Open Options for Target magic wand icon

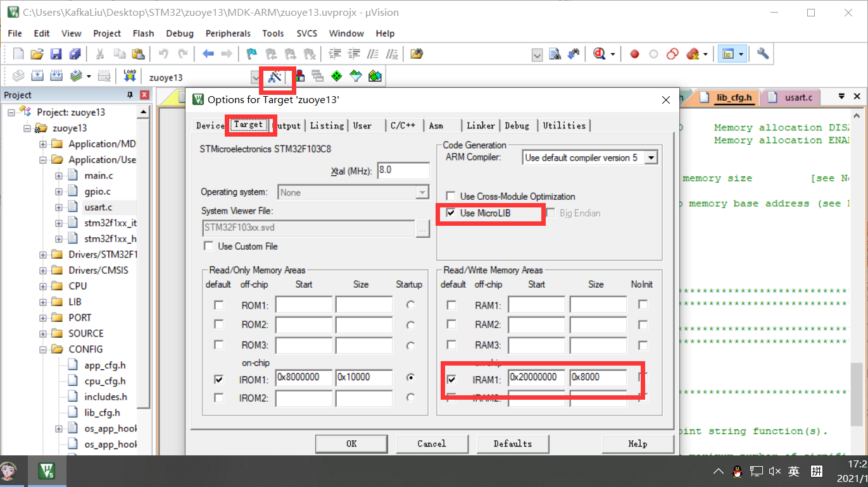coord(275,77)
